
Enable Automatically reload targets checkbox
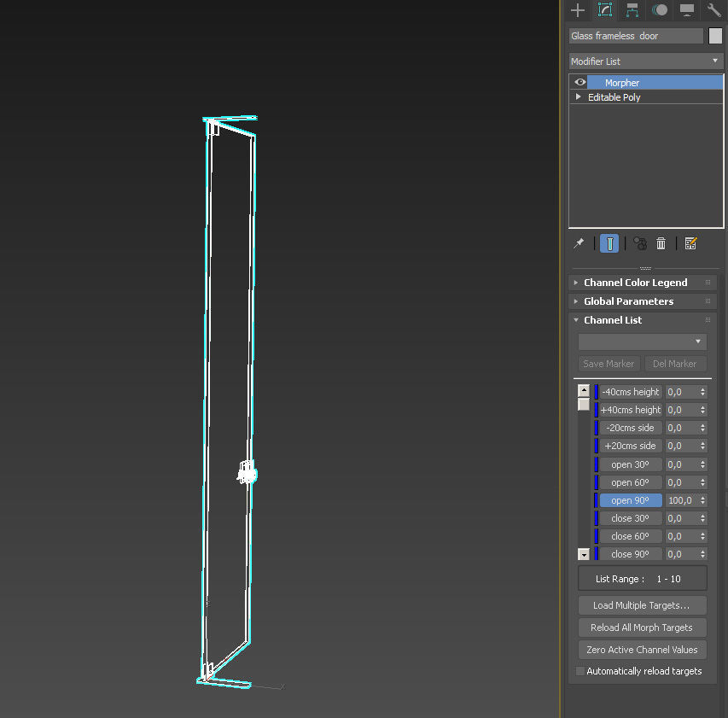(579, 671)
